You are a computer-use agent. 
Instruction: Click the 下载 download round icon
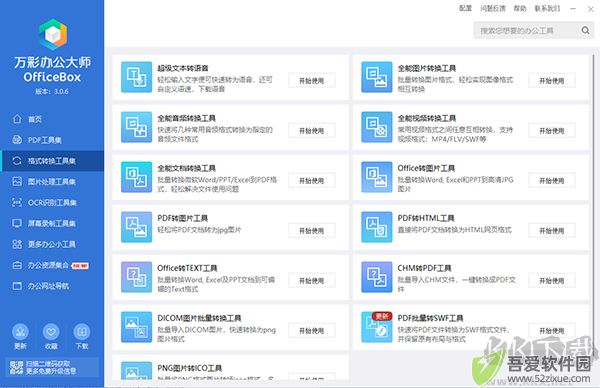click(x=82, y=332)
